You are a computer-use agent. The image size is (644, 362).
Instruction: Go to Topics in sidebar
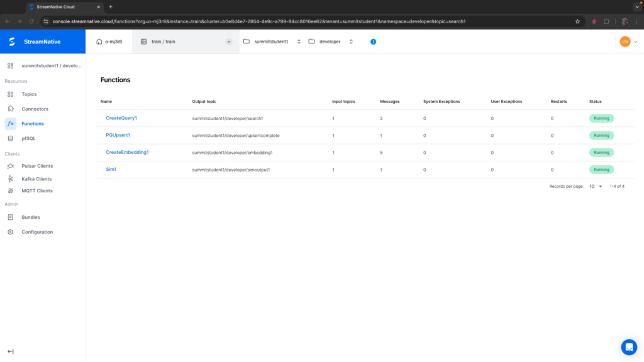point(29,94)
